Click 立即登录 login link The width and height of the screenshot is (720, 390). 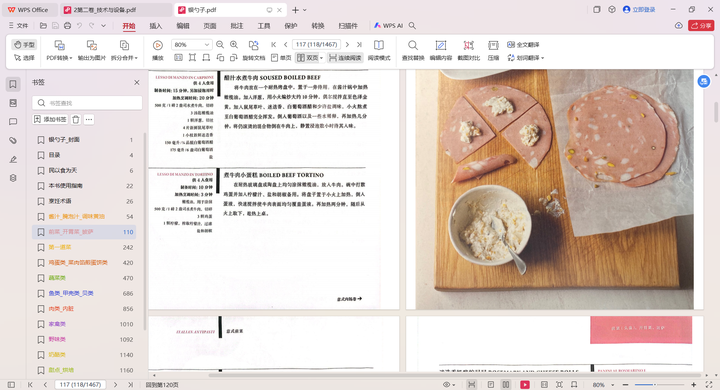coord(639,10)
